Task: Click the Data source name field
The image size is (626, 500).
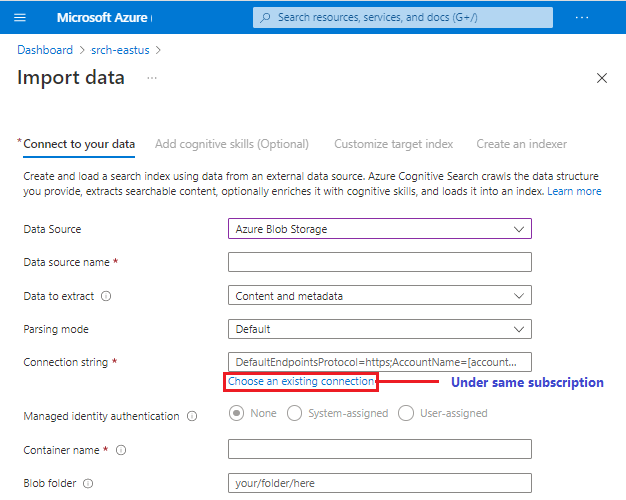Action: click(x=379, y=262)
